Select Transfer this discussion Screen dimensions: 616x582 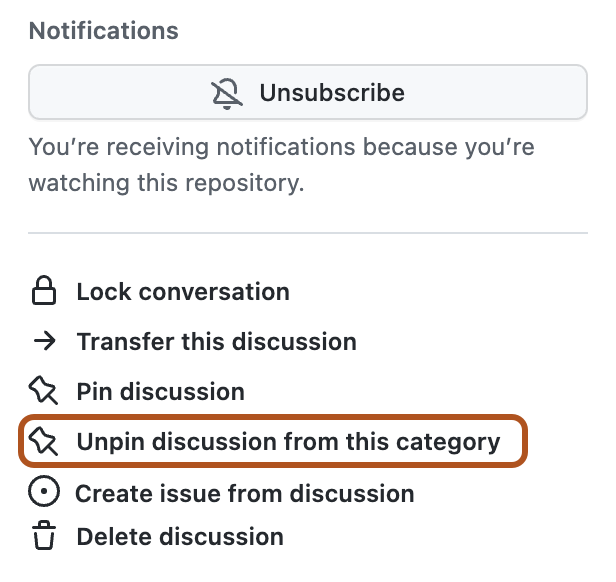point(216,342)
